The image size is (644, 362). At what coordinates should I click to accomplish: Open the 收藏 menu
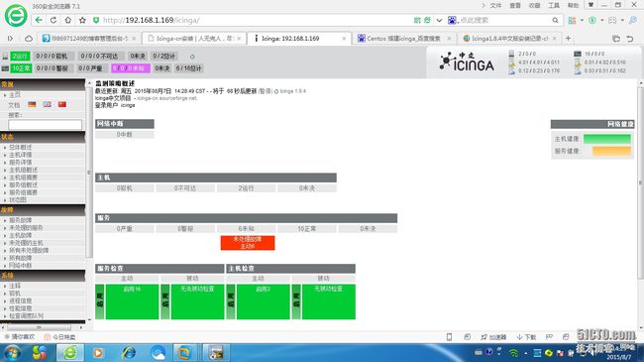tap(534, 5)
